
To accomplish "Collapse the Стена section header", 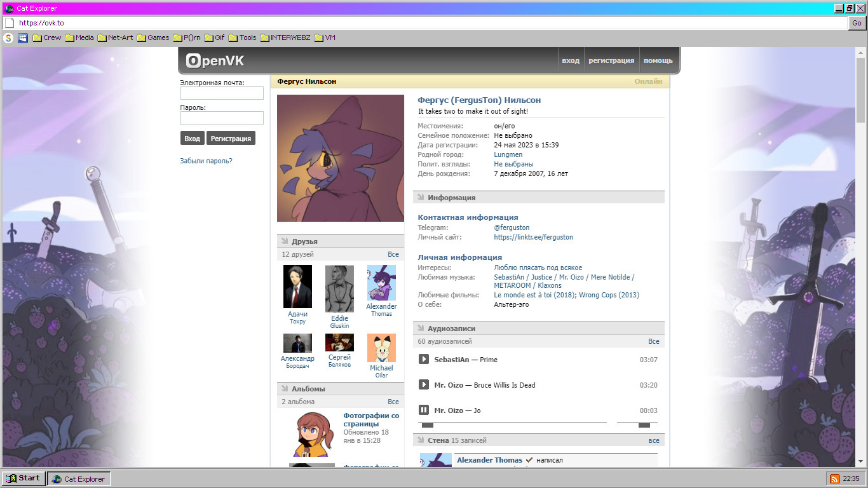I will click(x=539, y=440).
